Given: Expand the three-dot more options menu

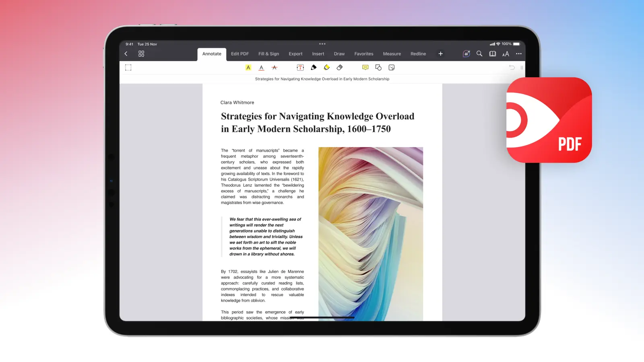Looking at the screenshot, I should 519,54.
